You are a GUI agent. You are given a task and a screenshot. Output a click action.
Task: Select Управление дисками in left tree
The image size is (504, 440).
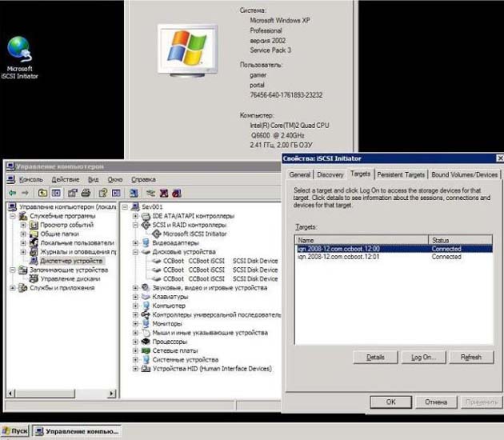click(x=70, y=278)
